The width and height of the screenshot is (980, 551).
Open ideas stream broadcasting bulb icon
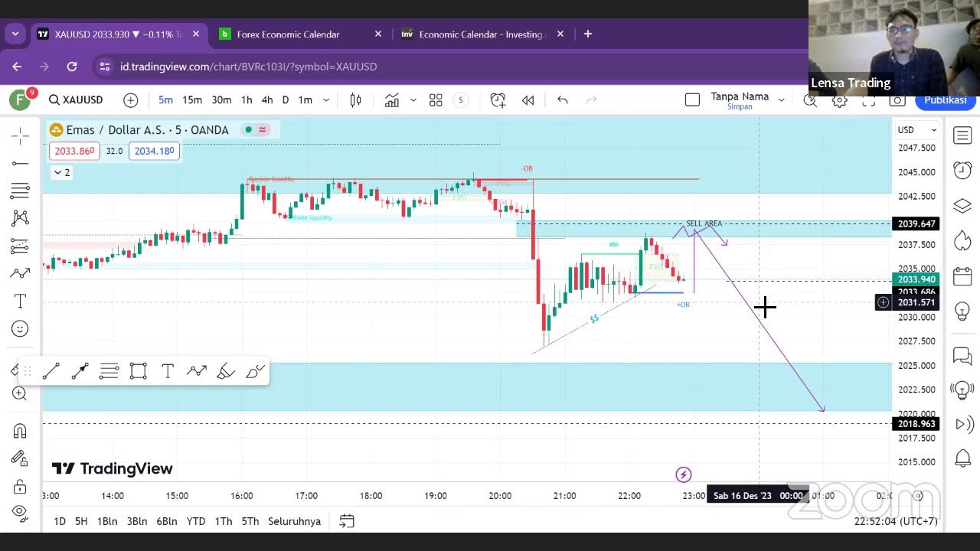(x=962, y=390)
